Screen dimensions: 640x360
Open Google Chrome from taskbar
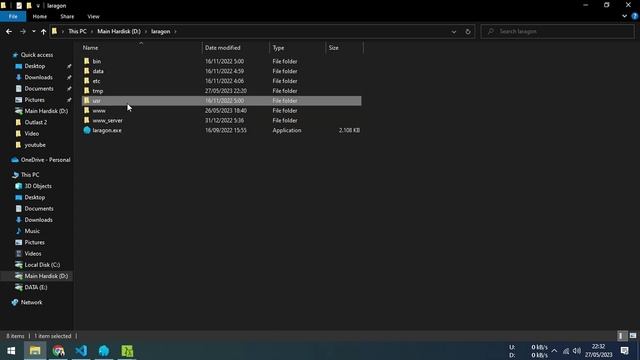tap(58, 351)
